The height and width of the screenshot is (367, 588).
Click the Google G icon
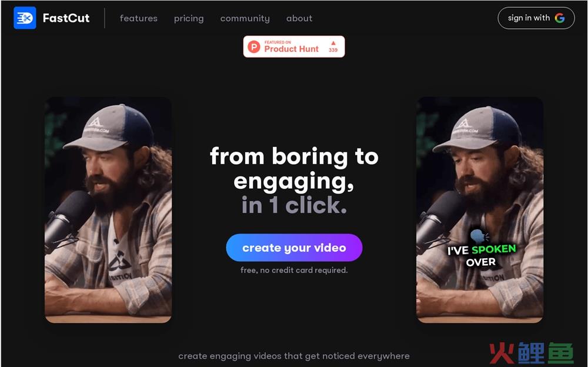(560, 18)
